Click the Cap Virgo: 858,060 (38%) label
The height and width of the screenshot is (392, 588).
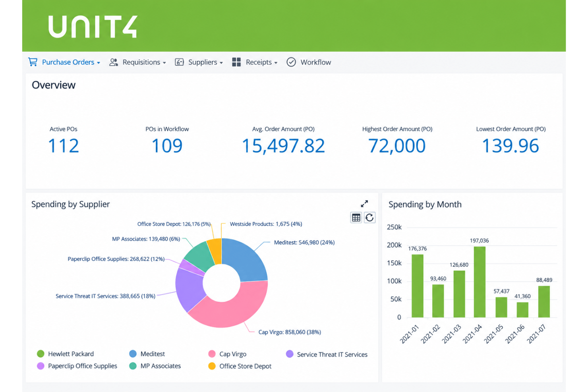point(290,332)
